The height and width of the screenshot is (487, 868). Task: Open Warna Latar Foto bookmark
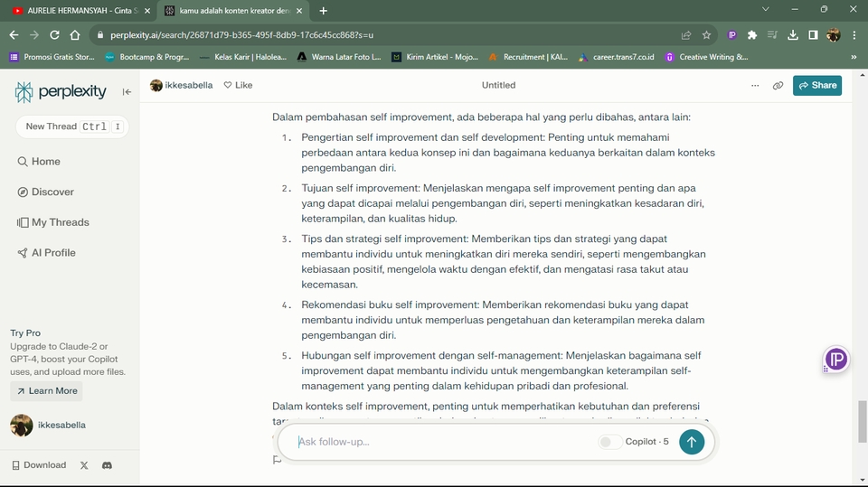339,57
